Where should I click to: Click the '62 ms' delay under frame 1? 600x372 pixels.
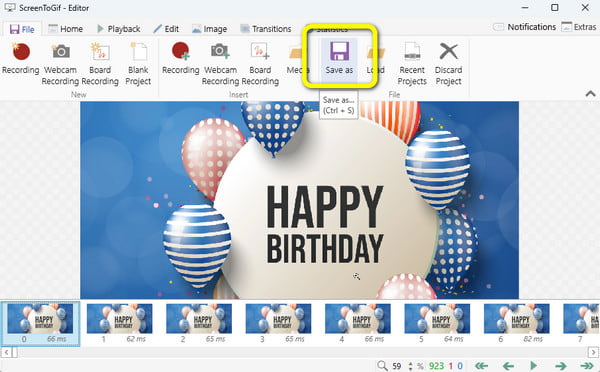[136, 339]
